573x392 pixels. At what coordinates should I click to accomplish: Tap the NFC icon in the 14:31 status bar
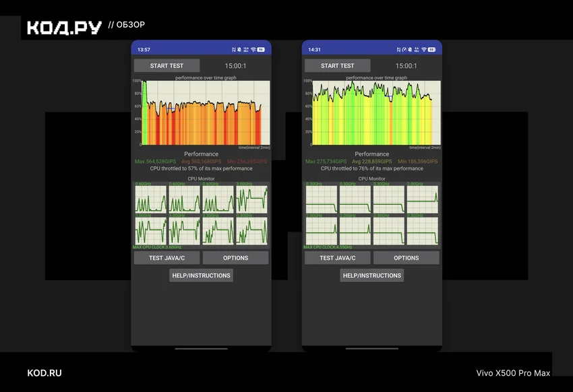point(398,50)
